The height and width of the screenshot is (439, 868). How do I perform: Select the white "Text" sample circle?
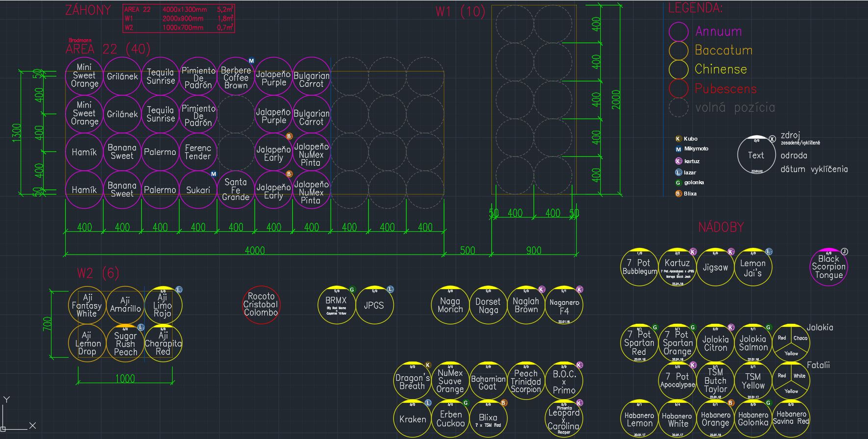coord(756,155)
